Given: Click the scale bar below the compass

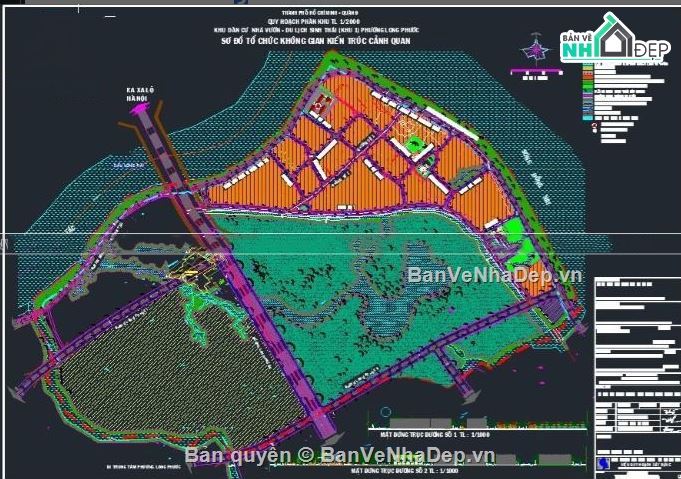Looking at the screenshot, I should pyautogui.click(x=538, y=73).
